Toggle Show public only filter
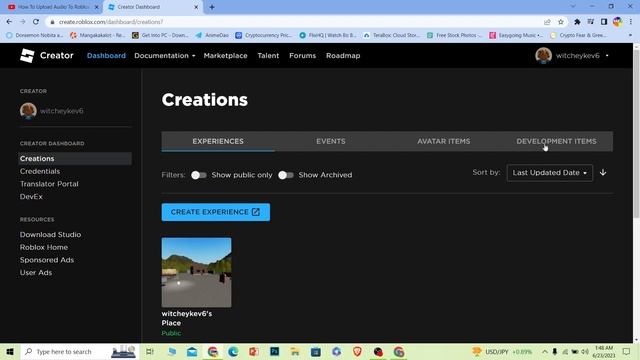 tap(199, 175)
